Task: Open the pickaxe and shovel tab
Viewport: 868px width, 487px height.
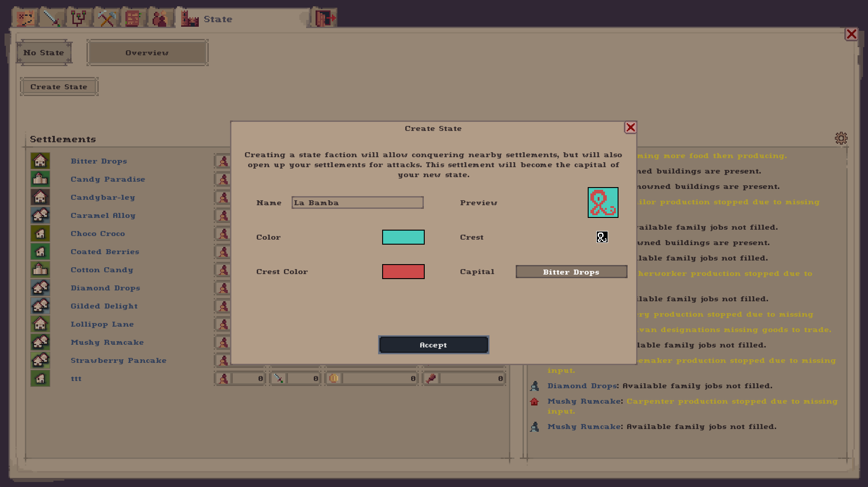Action: [x=106, y=19]
